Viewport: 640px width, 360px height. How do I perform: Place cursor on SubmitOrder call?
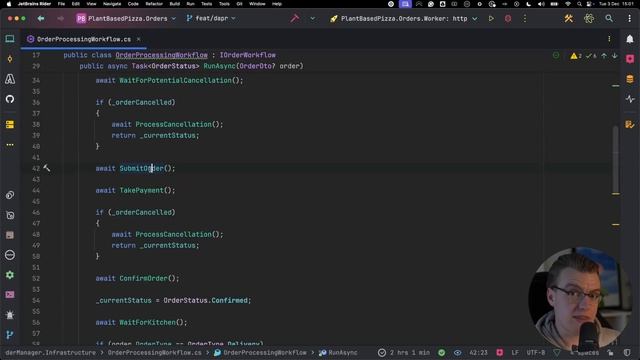pos(141,168)
